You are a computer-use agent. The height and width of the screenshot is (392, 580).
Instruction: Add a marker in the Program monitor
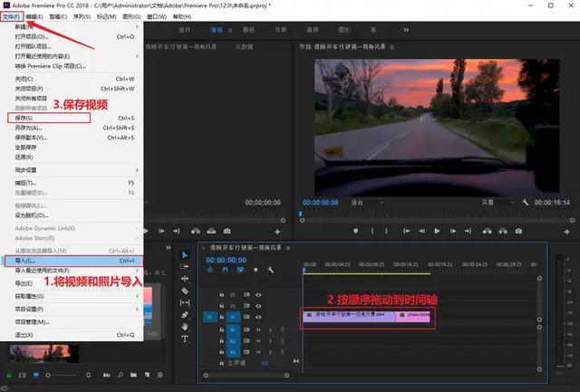click(355, 231)
